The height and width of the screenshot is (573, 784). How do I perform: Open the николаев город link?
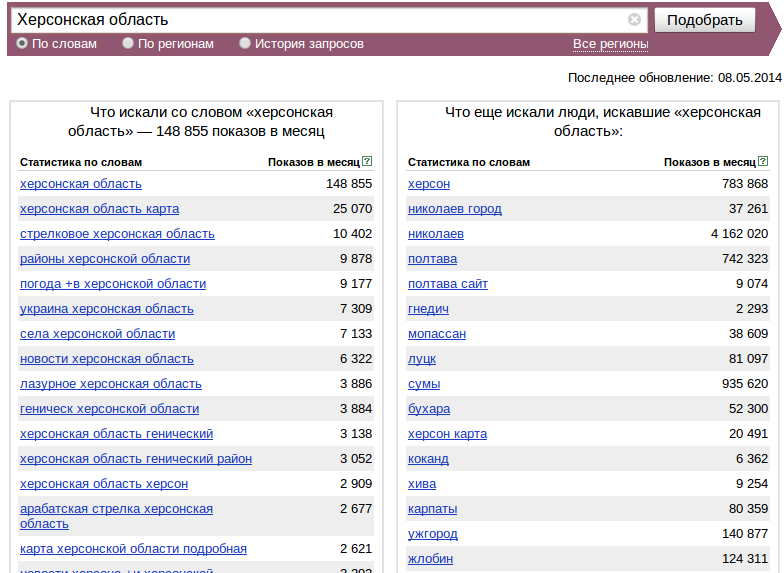(x=454, y=208)
